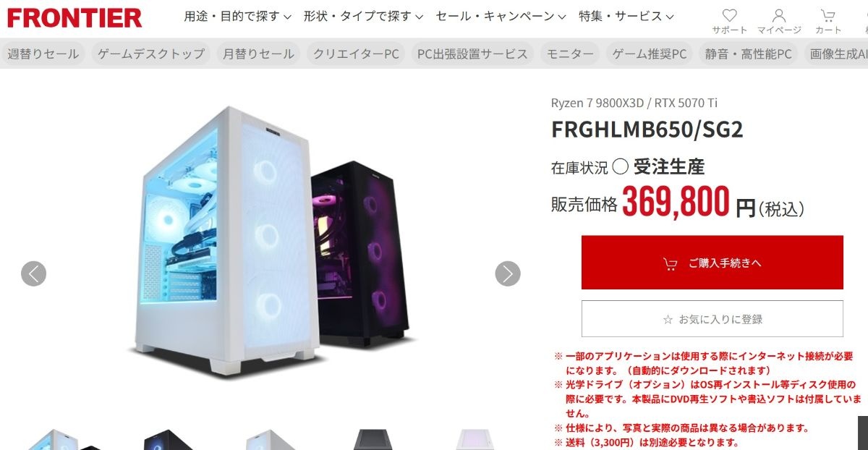This screenshot has width=868, height=450.
Task: Click お気に入りに登録 favorite button
Action: click(x=712, y=319)
